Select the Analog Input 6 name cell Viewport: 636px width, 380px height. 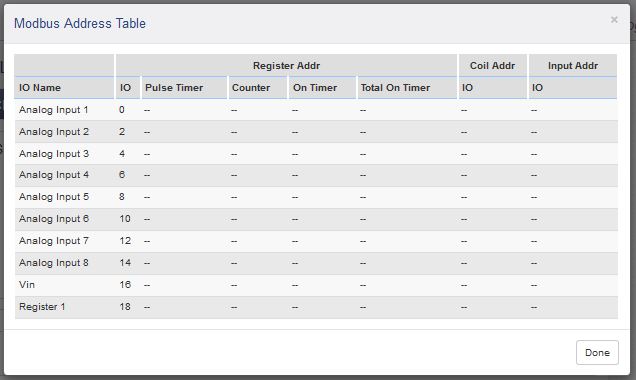click(x=54, y=219)
